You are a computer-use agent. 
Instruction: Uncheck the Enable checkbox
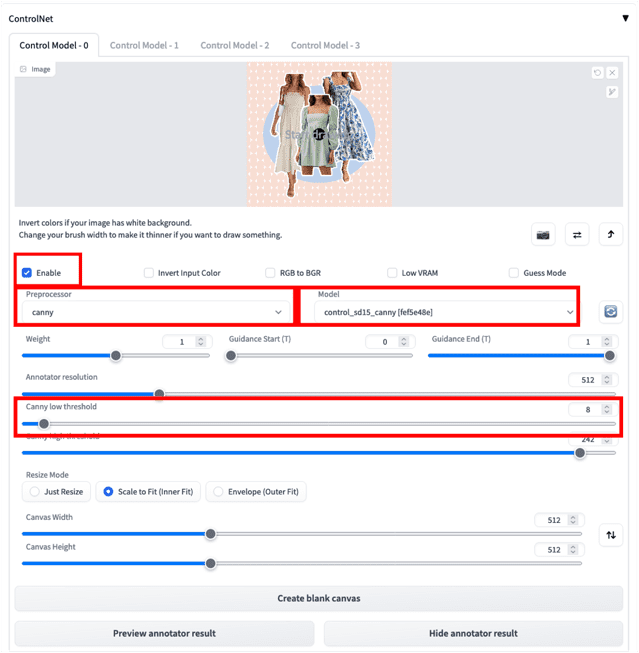pyautogui.click(x=27, y=273)
